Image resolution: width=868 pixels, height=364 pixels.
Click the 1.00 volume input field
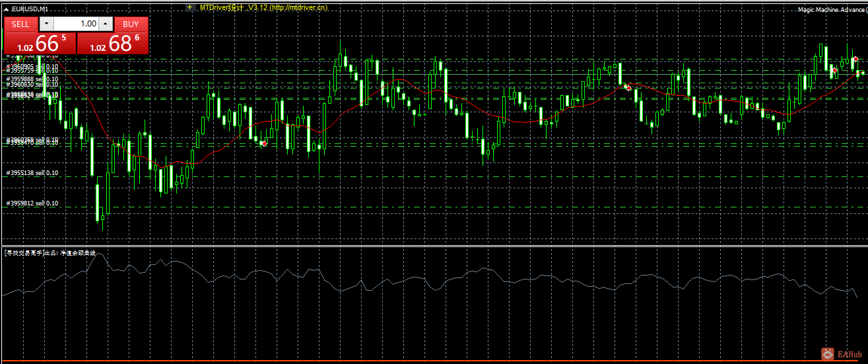pos(76,24)
